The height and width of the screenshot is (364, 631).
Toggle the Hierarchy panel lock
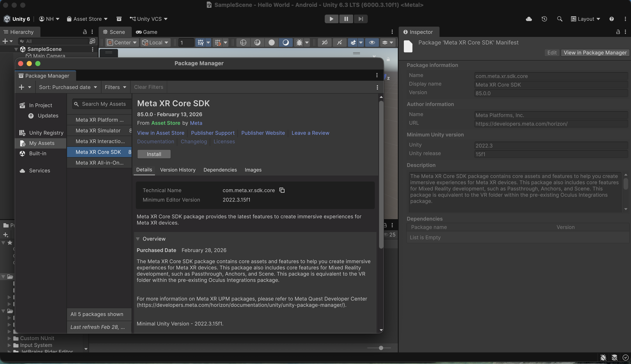tap(85, 32)
